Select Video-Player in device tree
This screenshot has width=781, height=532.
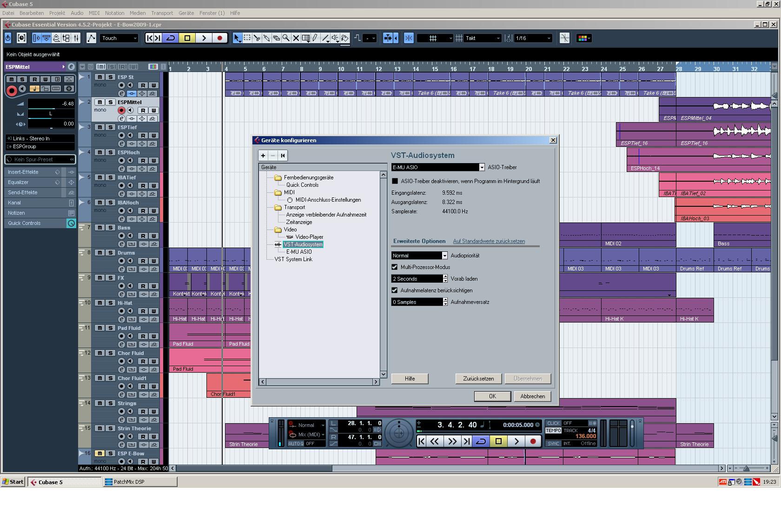[x=309, y=237]
